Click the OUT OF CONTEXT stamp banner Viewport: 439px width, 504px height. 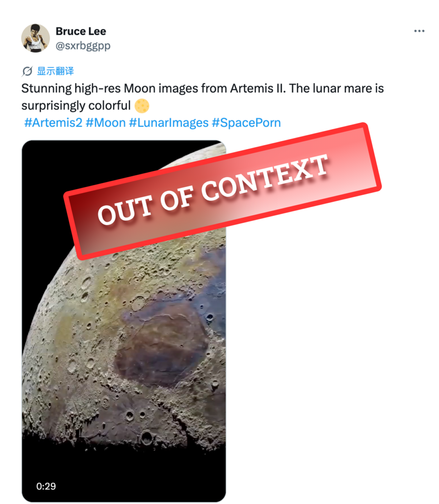tap(222, 191)
